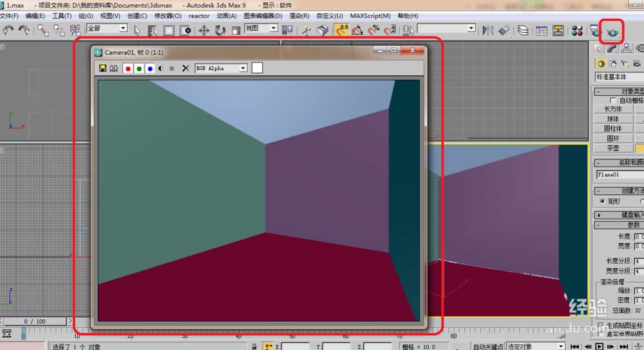Enable the red channel toggle
The width and height of the screenshot is (644, 350).
[128, 68]
